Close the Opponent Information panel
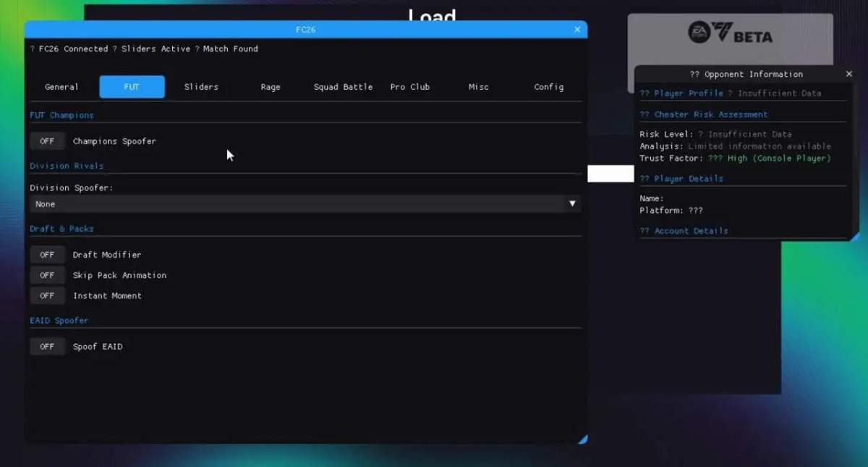 [849, 74]
